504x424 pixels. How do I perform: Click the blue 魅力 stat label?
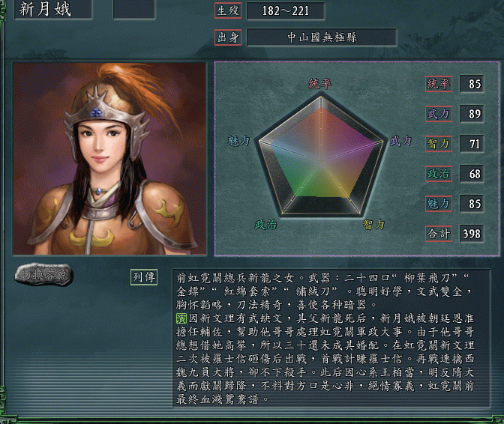click(439, 204)
